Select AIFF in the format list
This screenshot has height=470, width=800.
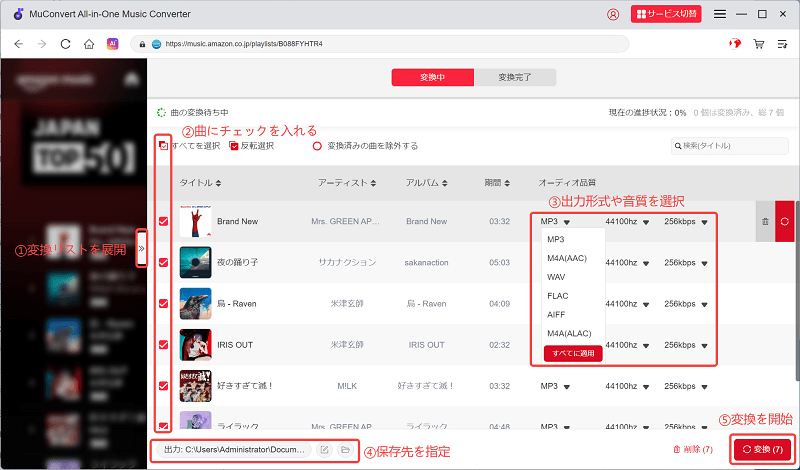pyautogui.click(x=556, y=315)
